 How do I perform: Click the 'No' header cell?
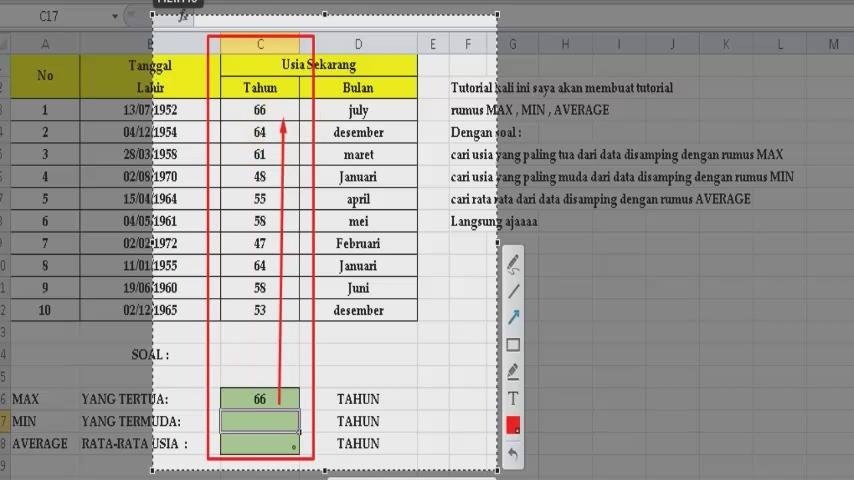[x=45, y=76]
